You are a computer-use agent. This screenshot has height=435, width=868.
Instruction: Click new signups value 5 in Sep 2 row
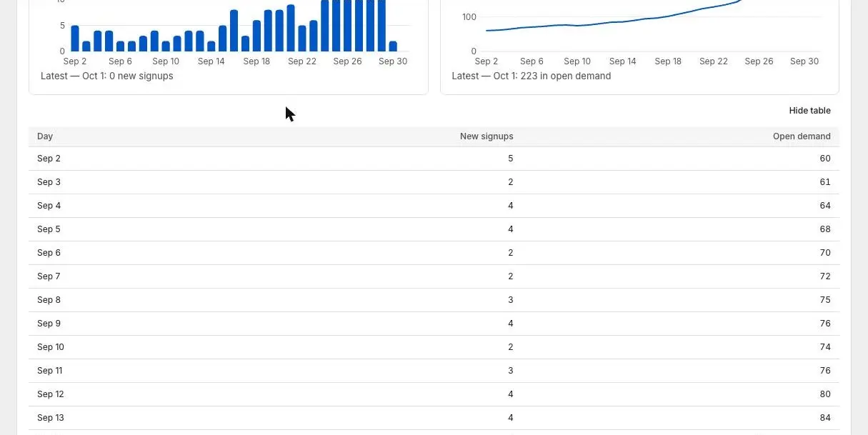[x=511, y=159]
